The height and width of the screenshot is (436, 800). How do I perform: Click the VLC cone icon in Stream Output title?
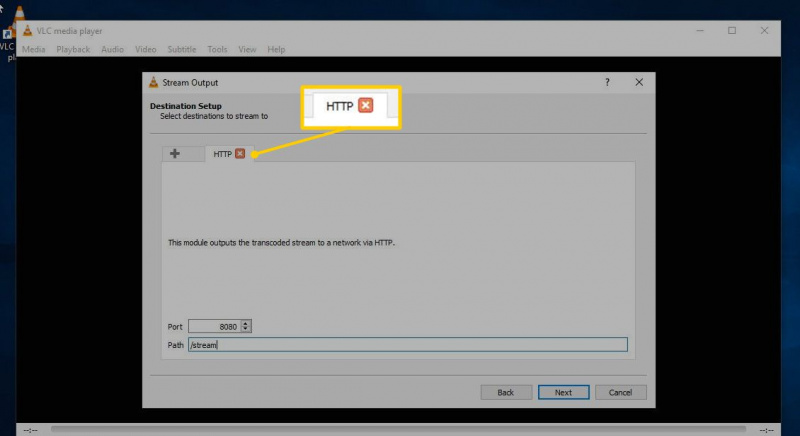tap(154, 82)
